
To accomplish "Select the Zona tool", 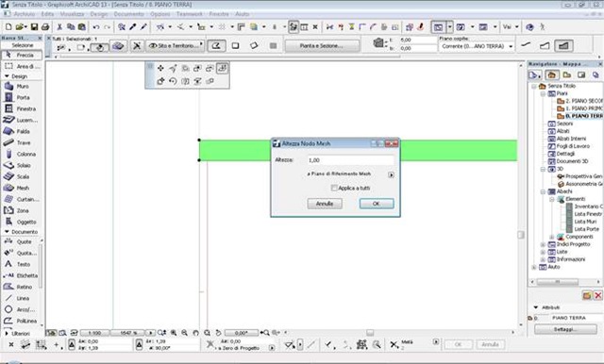I will 21,210.
